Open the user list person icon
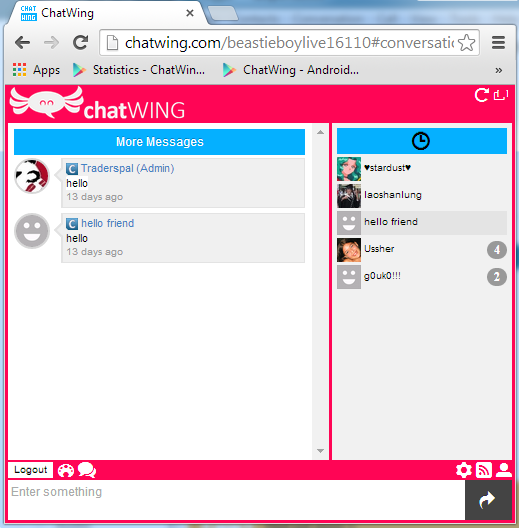519x528 pixels. [x=504, y=470]
